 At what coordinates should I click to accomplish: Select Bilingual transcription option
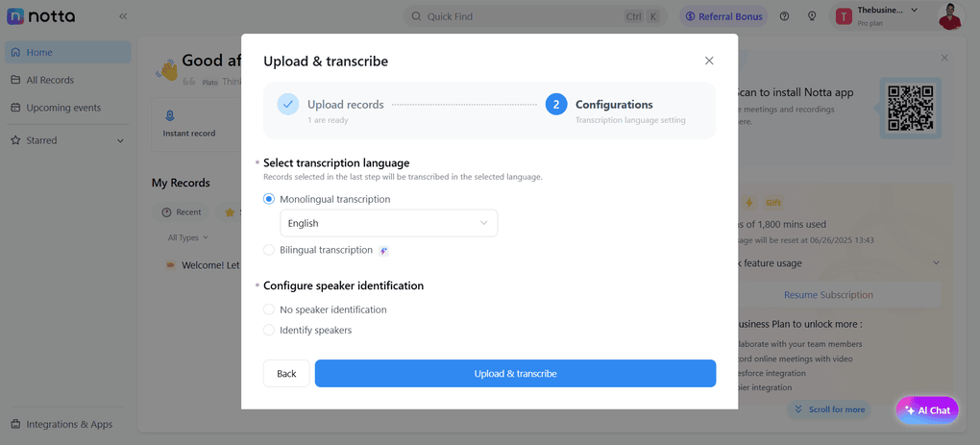(x=269, y=250)
